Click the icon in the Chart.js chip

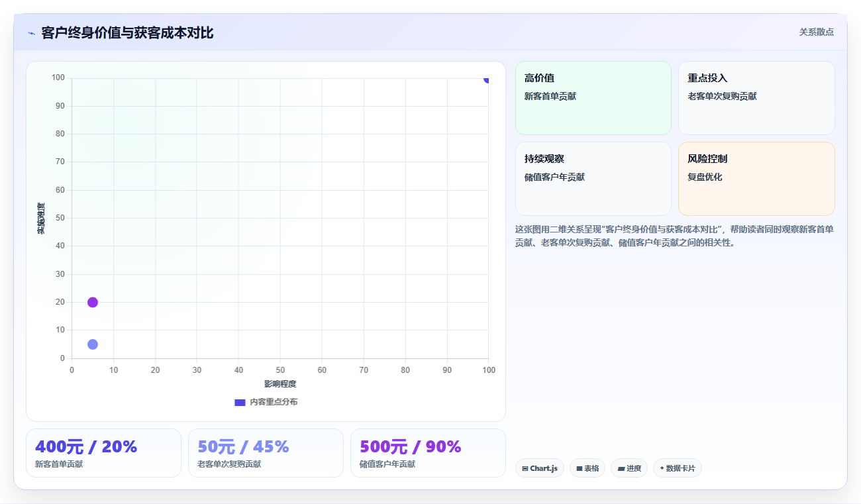tap(525, 468)
